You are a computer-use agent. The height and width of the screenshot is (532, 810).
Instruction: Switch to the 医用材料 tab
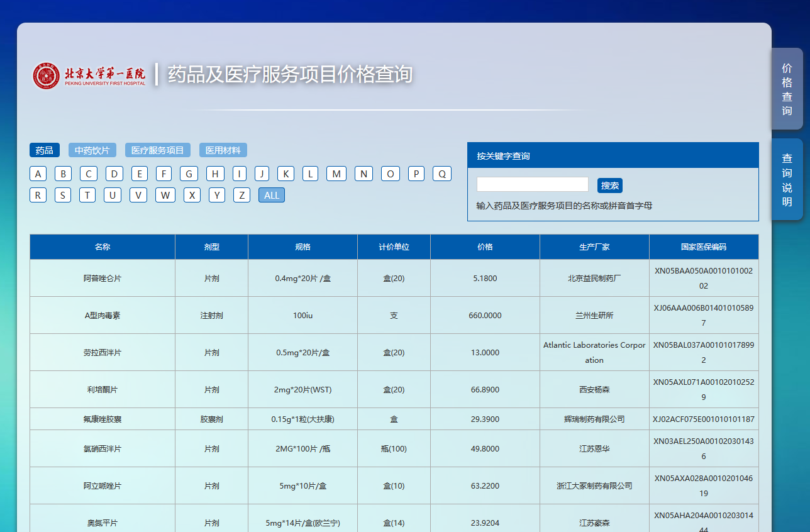223,150
